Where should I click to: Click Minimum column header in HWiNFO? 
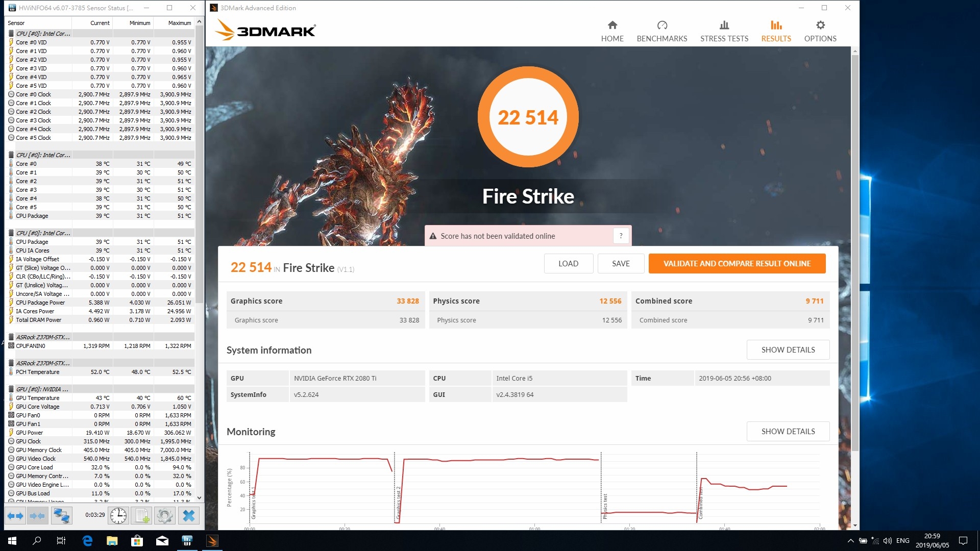[133, 23]
